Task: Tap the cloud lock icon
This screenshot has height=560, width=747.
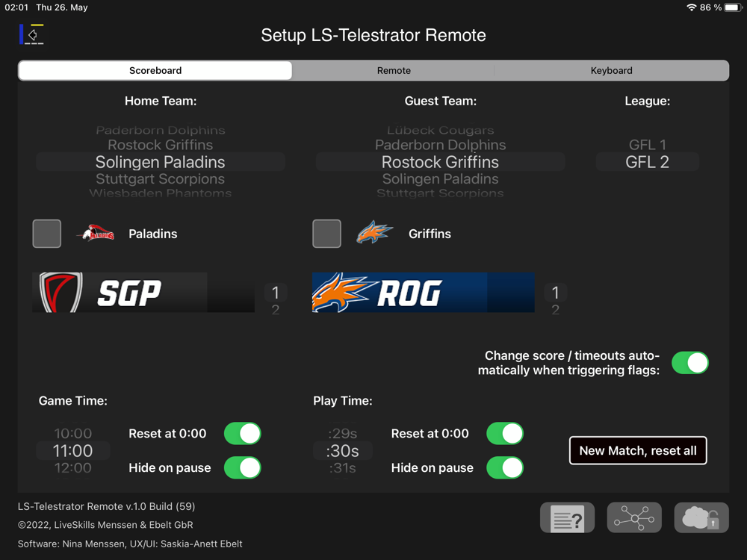Action: (x=701, y=517)
